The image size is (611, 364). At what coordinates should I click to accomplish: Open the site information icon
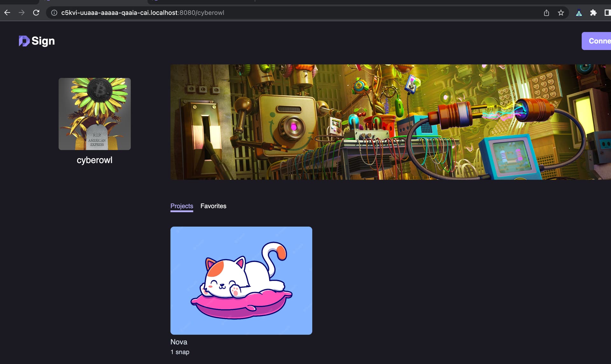(54, 13)
